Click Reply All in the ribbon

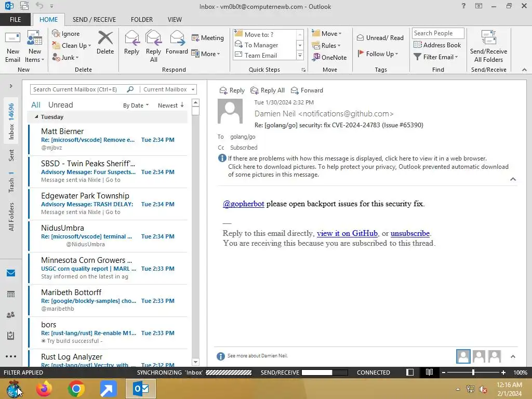point(153,46)
